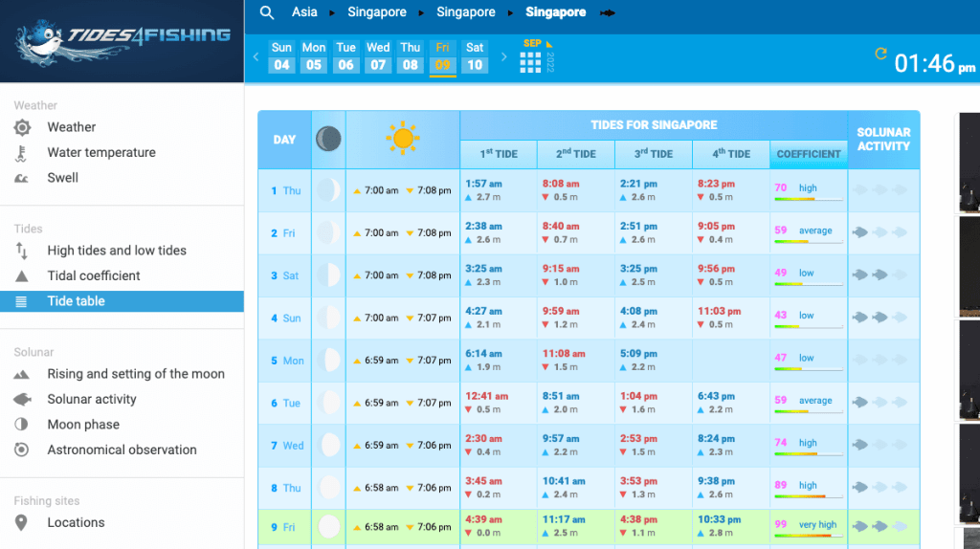Click the Moon phase icon
The image size is (980, 549).
pyautogui.click(x=22, y=425)
